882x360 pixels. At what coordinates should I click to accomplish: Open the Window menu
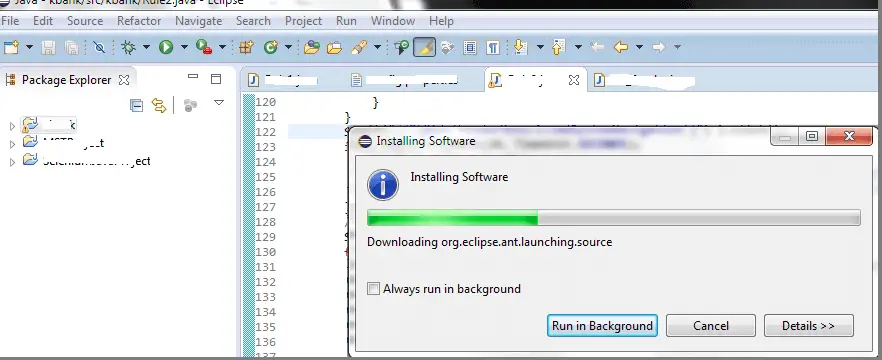pos(393,21)
